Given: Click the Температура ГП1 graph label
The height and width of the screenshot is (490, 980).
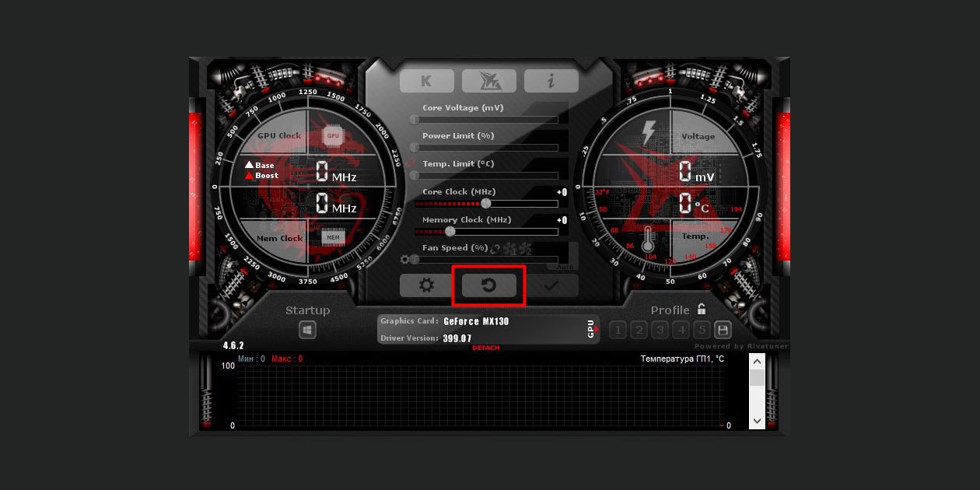Looking at the screenshot, I should 682,359.
